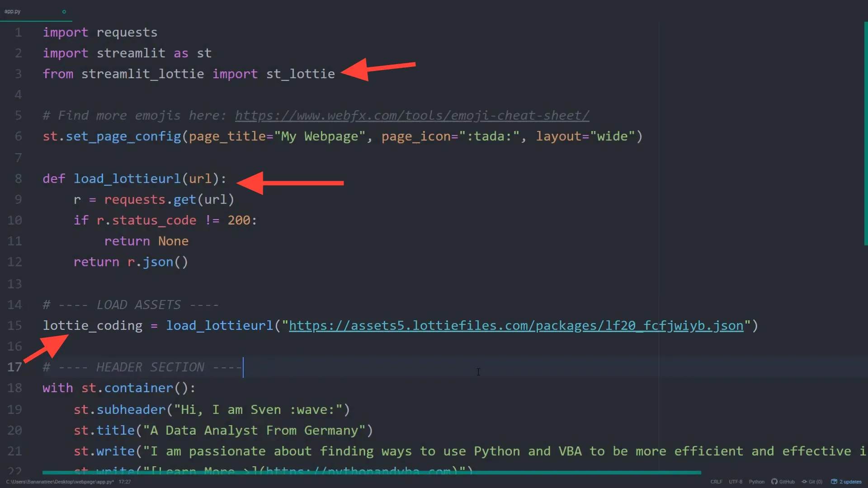Click the horizontal scrollbar at the bottom
This screenshot has width=868, height=488.
[372, 473]
